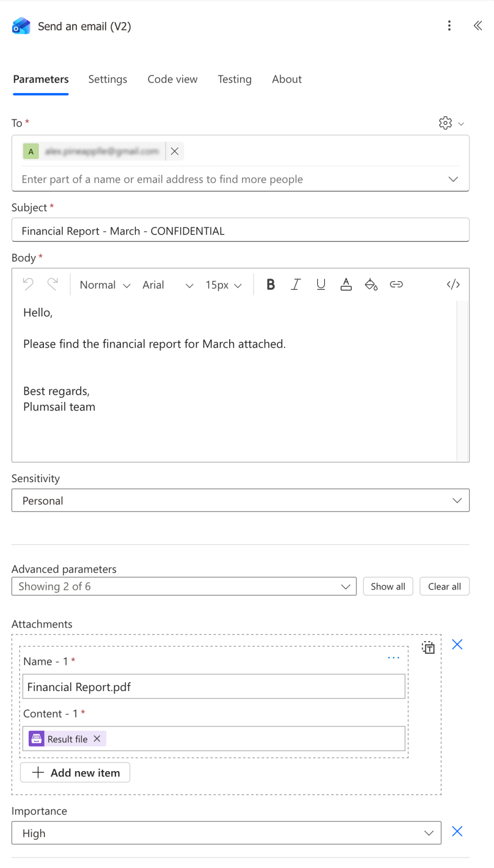Collapse the panel with double chevron

(x=478, y=26)
